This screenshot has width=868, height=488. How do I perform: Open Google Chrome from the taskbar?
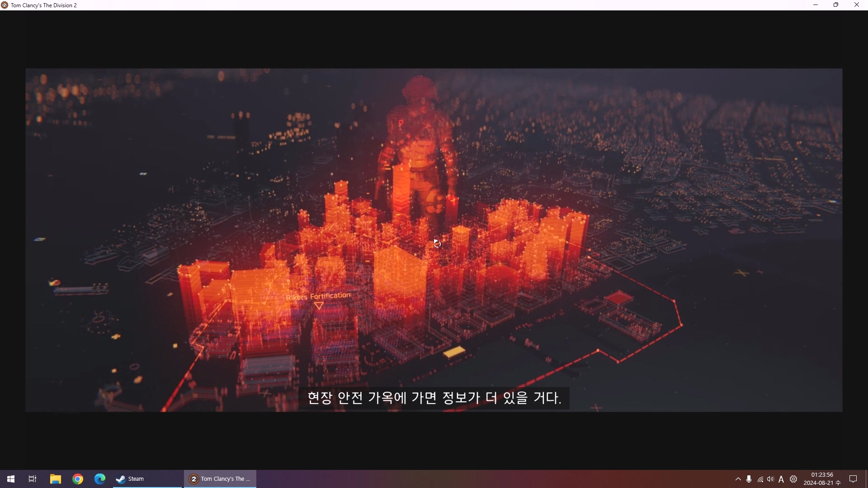click(x=78, y=479)
